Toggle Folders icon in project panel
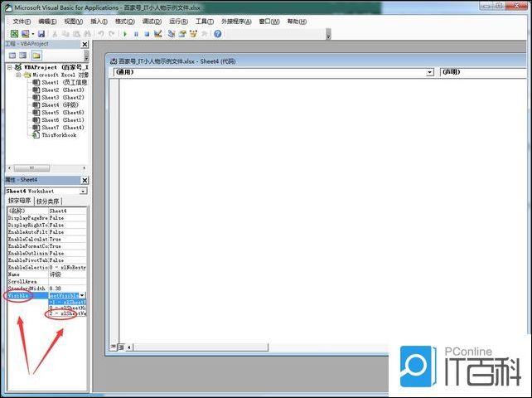The image size is (532, 398). (36, 56)
